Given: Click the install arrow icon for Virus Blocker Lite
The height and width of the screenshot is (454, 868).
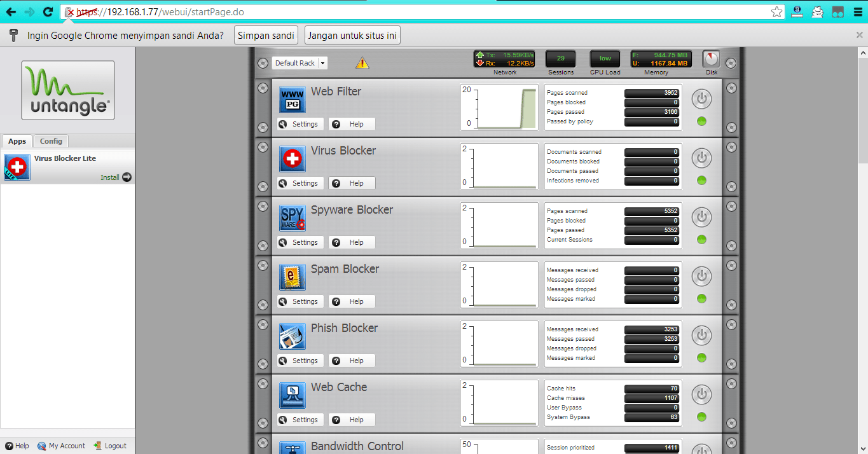Looking at the screenshot, I should click(x=127, y=177).
